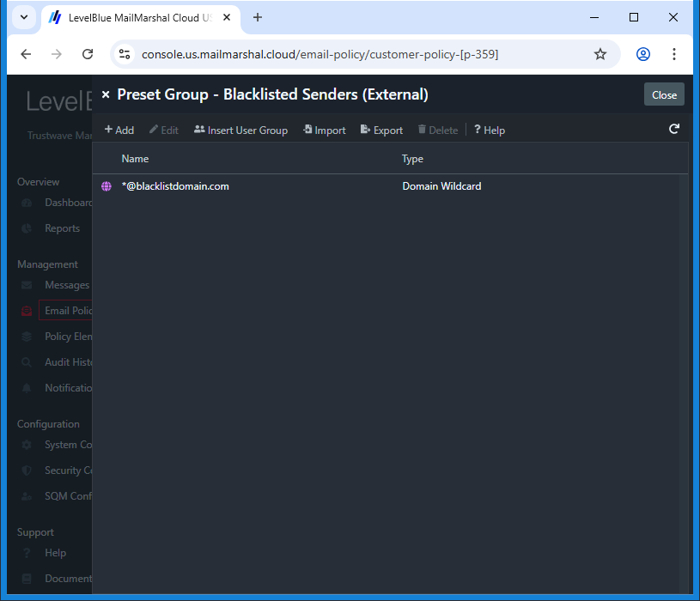
Task: Click the Close button
Action: [x=664, y=94]
